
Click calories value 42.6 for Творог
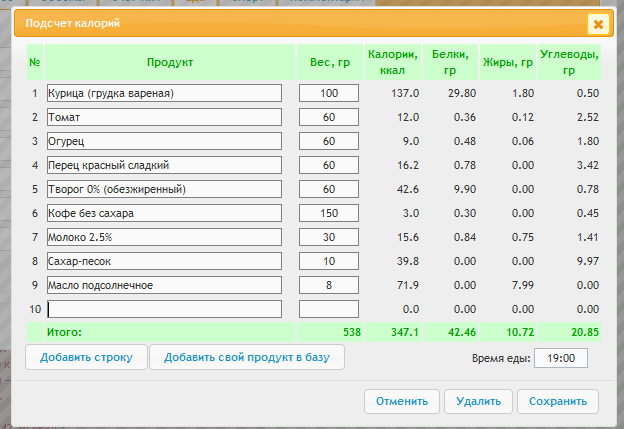pos(408,189)
